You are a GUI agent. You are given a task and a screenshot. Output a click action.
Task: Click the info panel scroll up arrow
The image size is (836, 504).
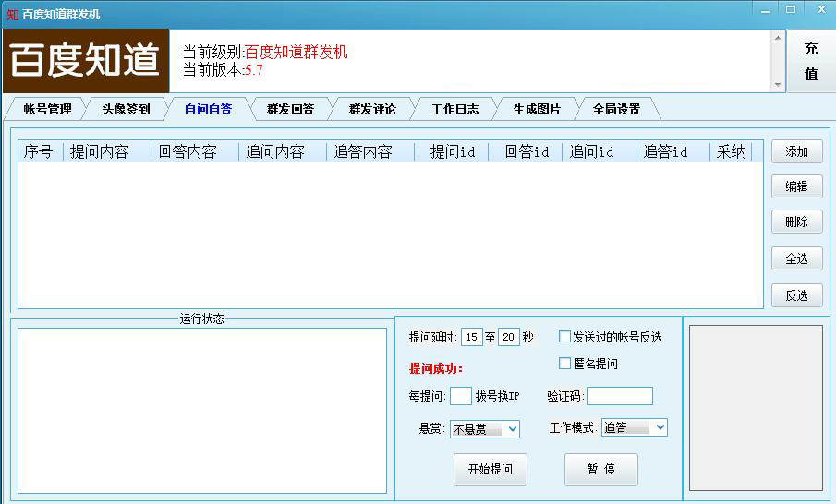[778, 37]
